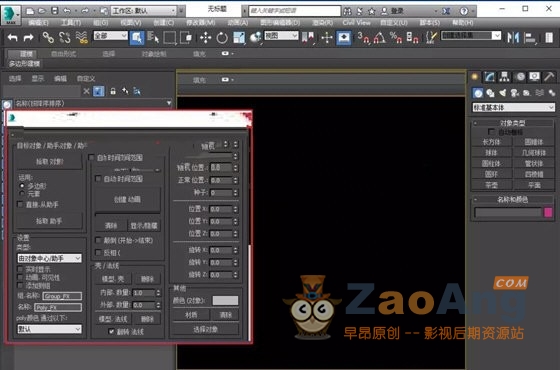Open the Display command panel tab

click(x=534, y=76)
